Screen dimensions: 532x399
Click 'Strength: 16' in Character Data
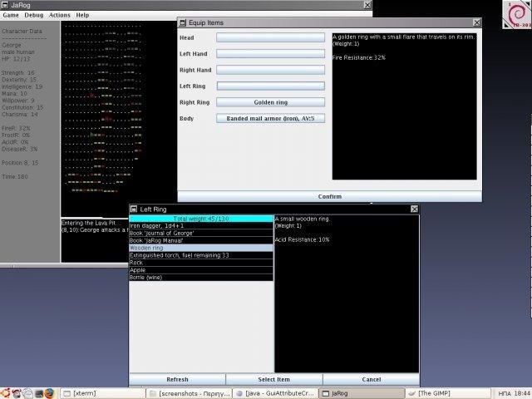coord(18,72)
